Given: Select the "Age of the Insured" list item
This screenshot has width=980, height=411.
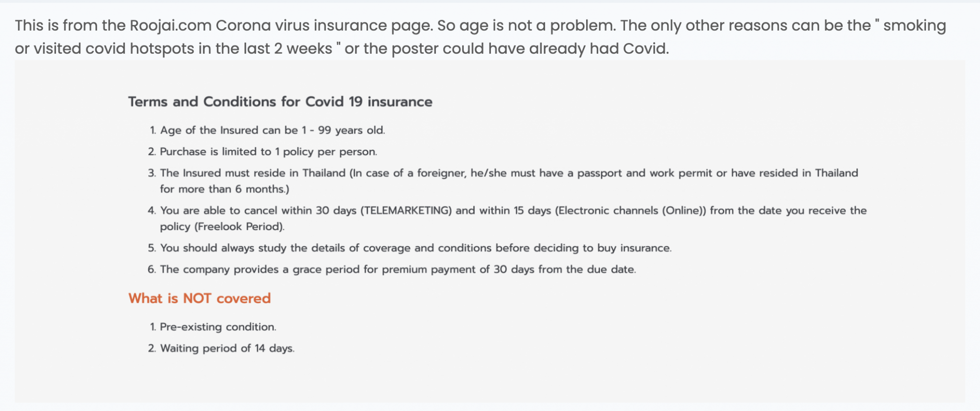Looking at the screenshot, I should point(272,130).
